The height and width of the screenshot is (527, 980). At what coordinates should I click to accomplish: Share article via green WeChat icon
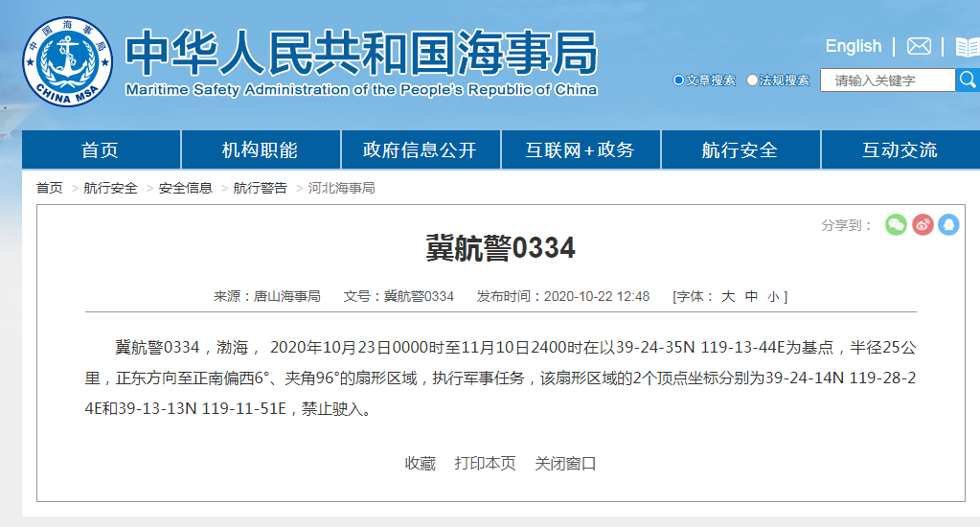(896, 225)
